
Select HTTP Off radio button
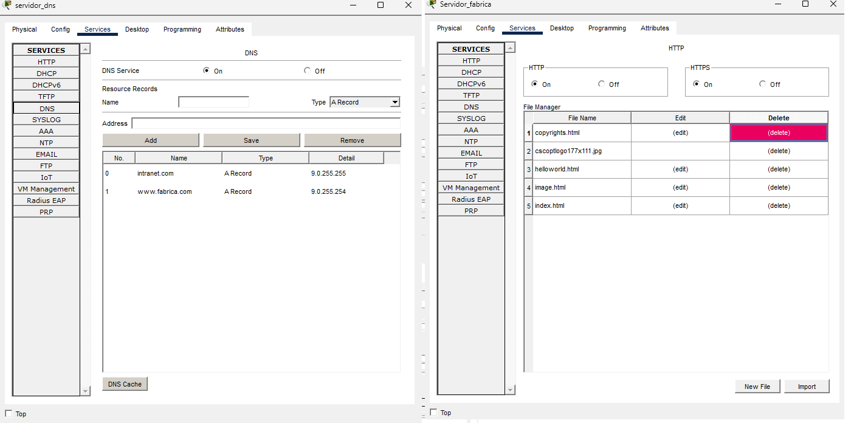click(601, 84)
